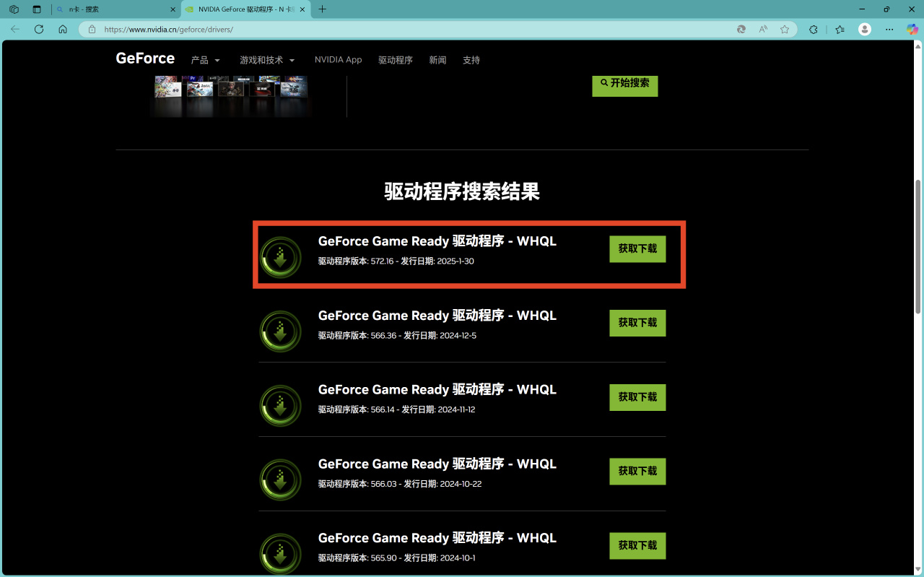Click 驱动程序搜索结果 heading
The height and width of the screenshot is (577, 924).
pyautogui.click(x=462, y=191)
